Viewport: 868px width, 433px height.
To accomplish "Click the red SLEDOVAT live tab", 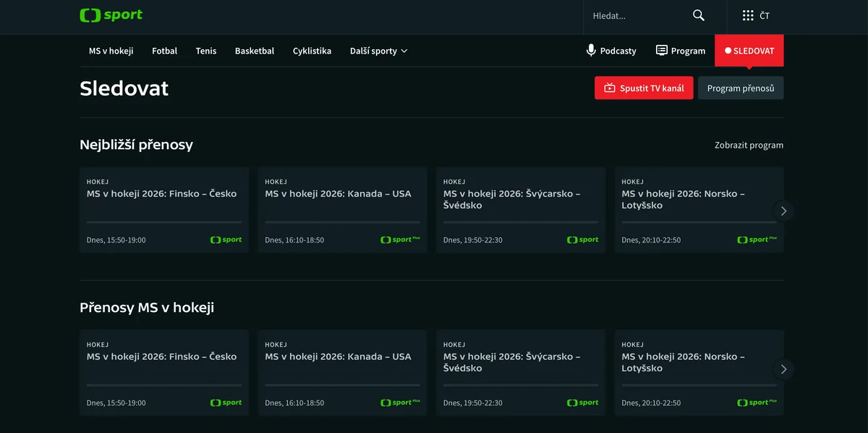I will click(x=749, y=51).
